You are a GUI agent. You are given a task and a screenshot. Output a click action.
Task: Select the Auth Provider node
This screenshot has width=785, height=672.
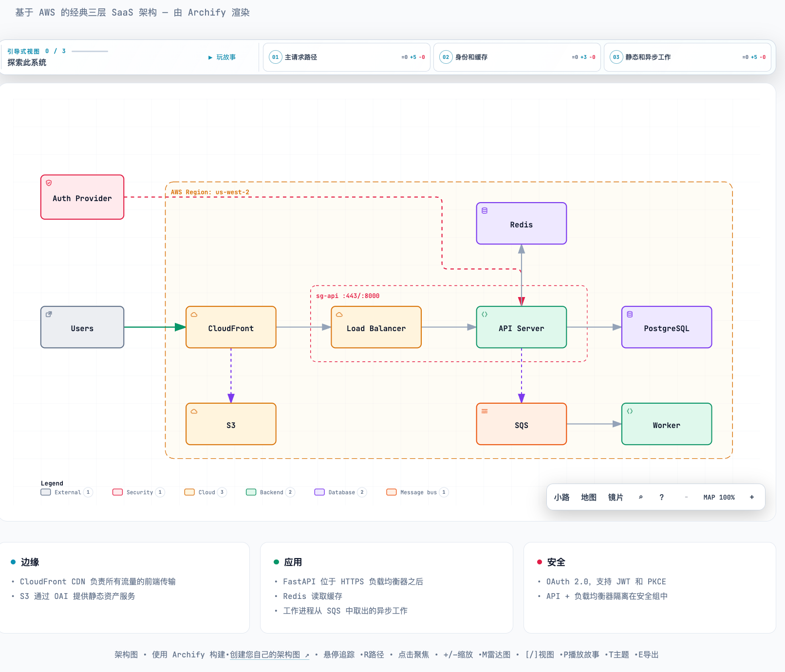coord(82,197)
